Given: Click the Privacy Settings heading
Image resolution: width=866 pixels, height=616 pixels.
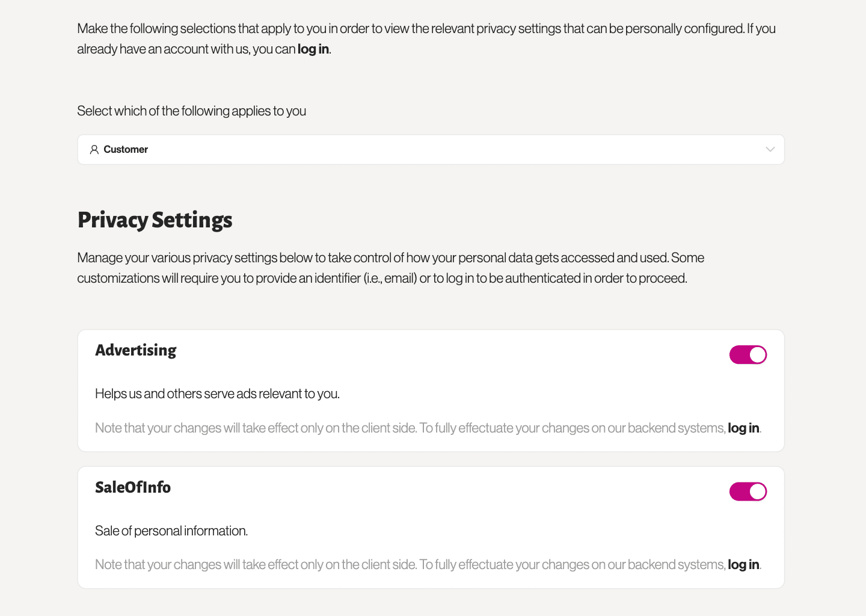Looking at the screenshot, I should coord(155,220).
